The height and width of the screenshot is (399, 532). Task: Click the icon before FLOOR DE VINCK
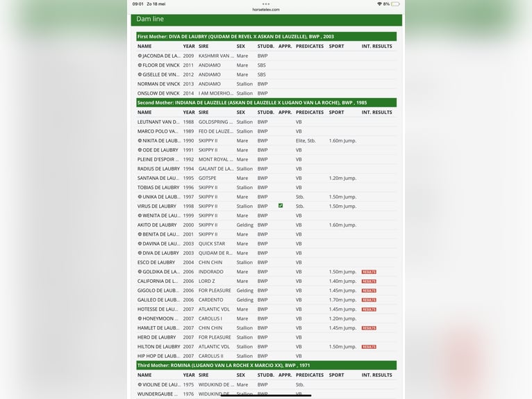(140, 65)
